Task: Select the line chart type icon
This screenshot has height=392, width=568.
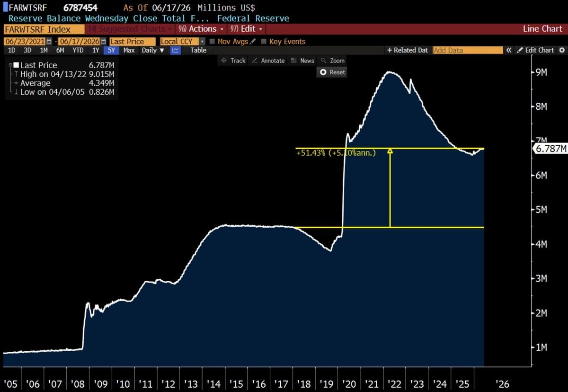Action: [176, 50]
